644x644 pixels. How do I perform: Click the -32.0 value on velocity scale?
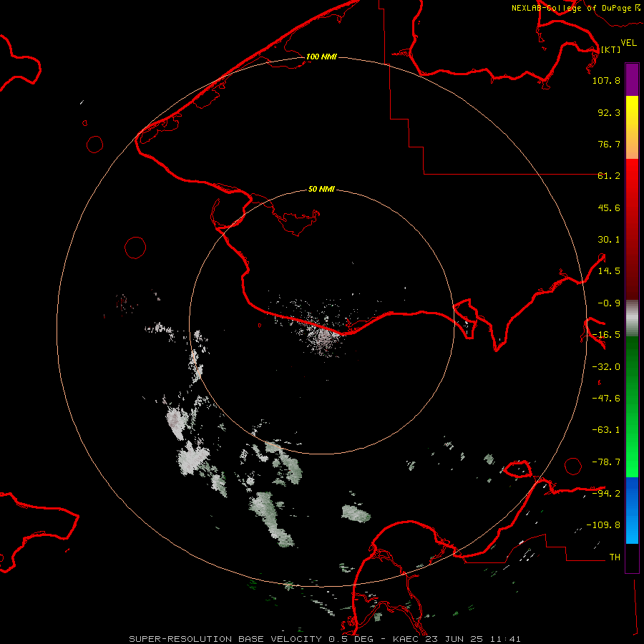click(x=606, y=367)
